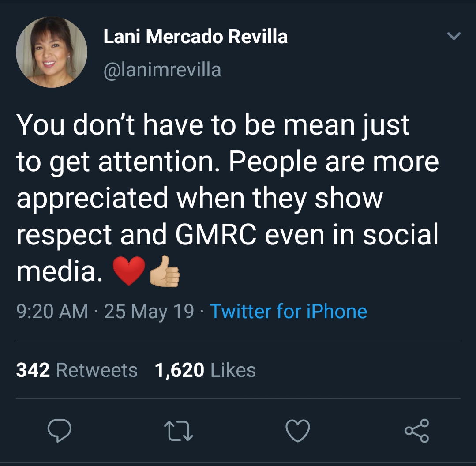The height and width of the screenshot is (466, 476).
Task: Tap the share icon in the action bar
Action: click(417, 431)
